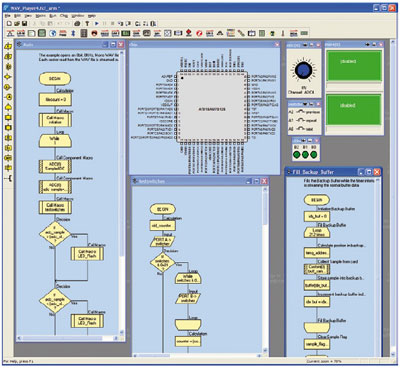Screen dimensions: 400x368
Task: Open the View menu
Action: 29,16
